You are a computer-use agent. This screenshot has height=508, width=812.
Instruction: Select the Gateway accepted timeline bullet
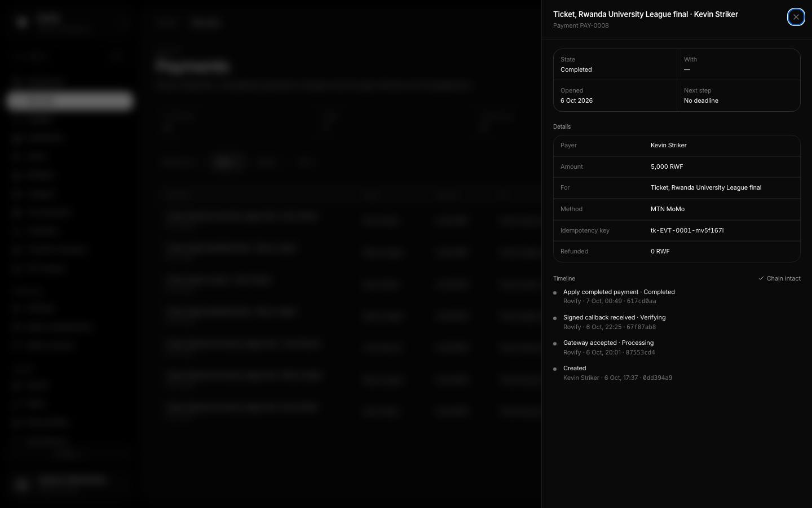coord(555,344)
